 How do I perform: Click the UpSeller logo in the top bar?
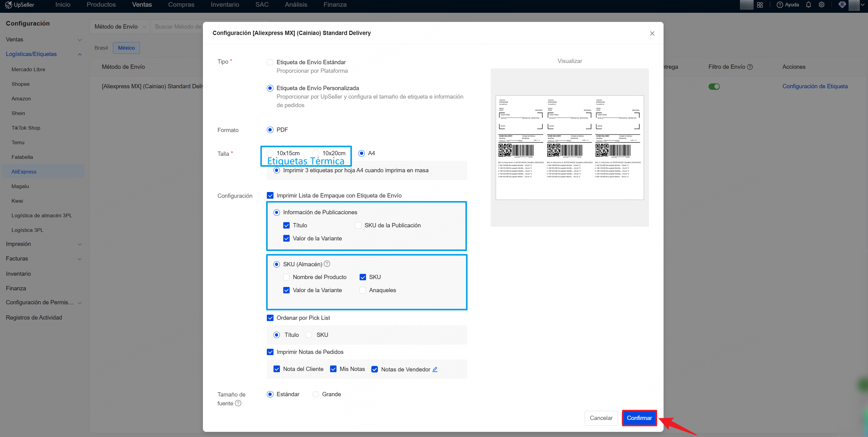coord(19,5)
